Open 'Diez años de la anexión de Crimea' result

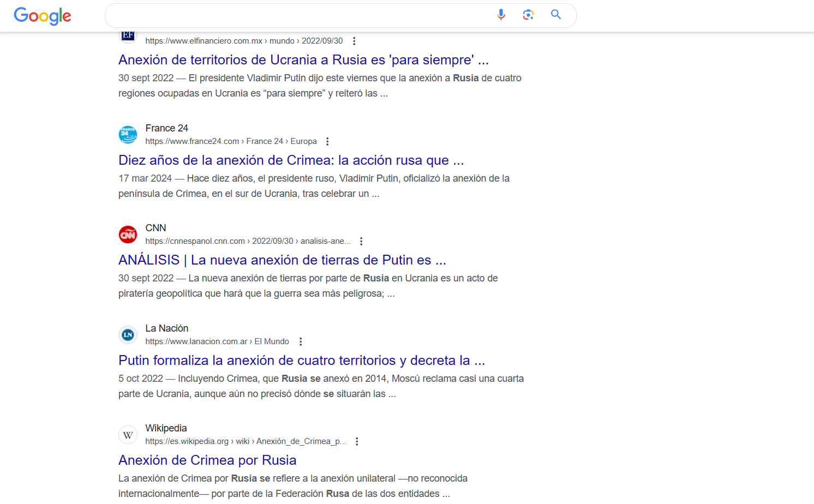pyautogui.click(x=291, y=160)
